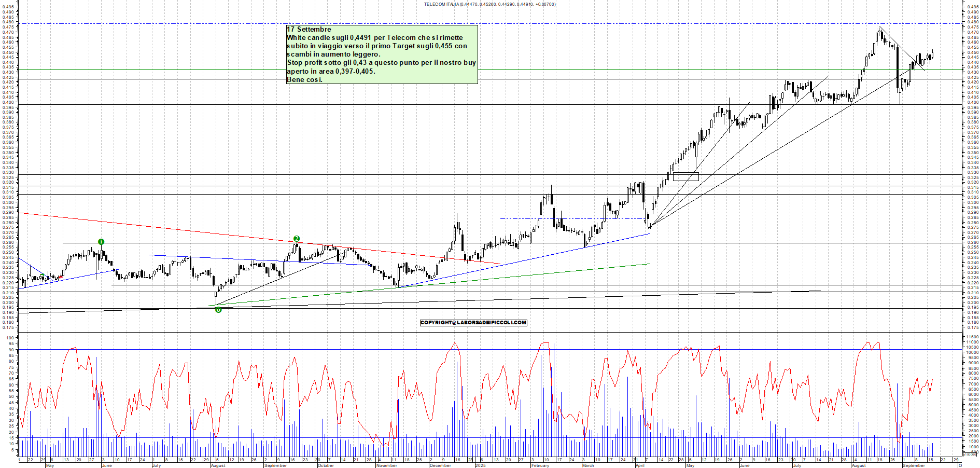
Task: Click the March label on the time axis
Action: (x=588, y=465)
